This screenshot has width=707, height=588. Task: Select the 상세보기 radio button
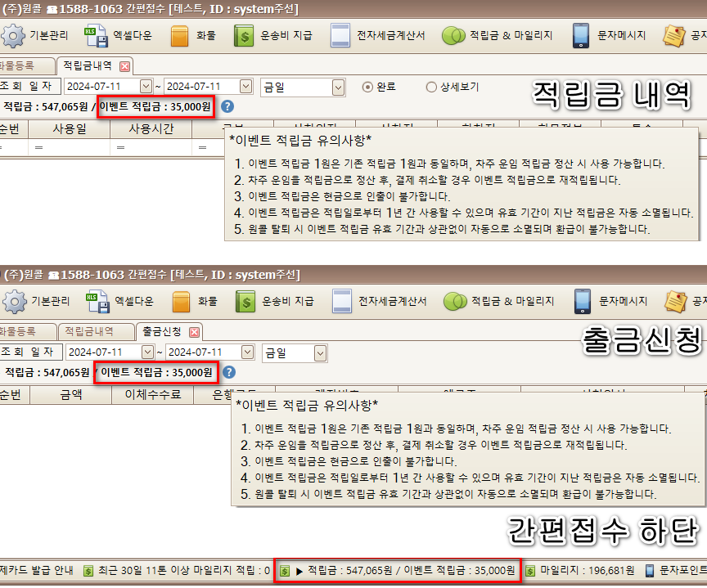[x=431, y=87]
